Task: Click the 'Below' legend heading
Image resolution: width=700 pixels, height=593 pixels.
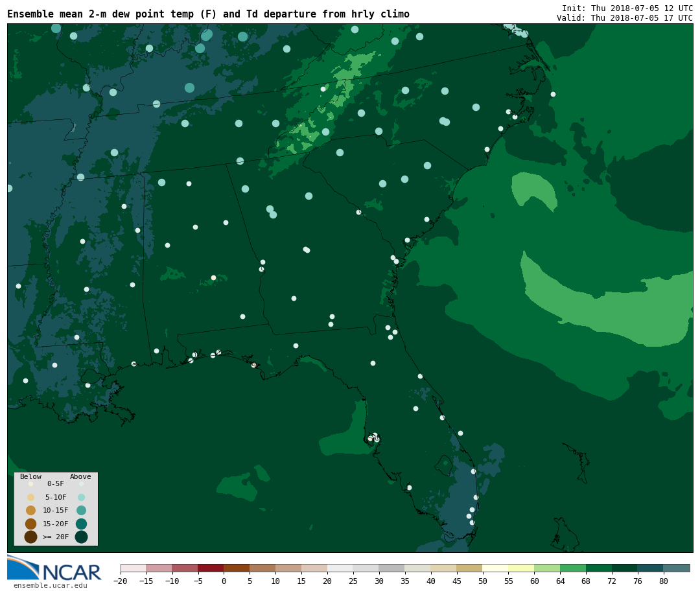Action: pos(31,476)
